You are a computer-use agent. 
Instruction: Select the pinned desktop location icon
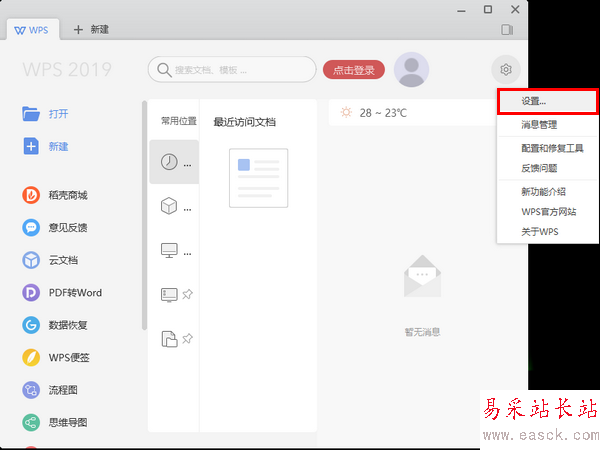click(169, 295)
